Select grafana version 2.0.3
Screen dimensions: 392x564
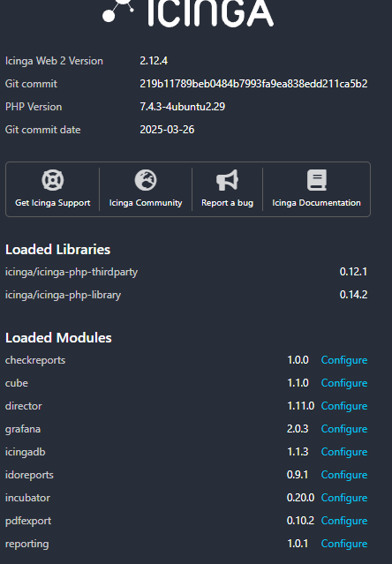pyautogui.click(x=298, y=429)
